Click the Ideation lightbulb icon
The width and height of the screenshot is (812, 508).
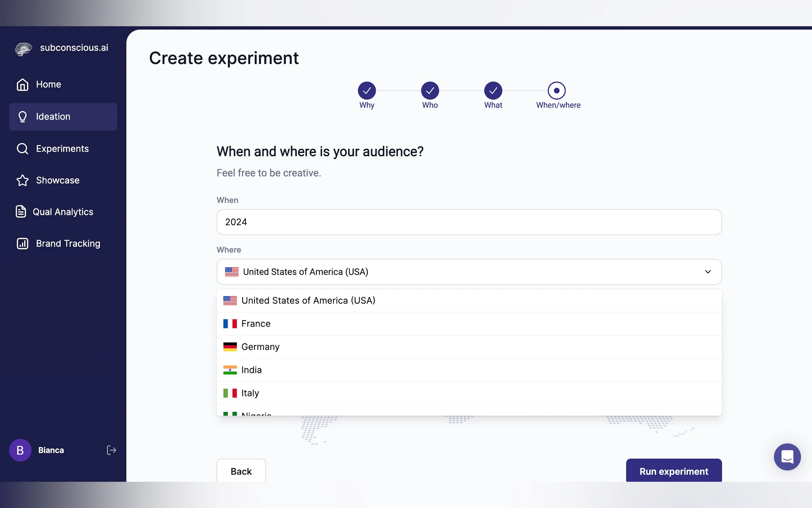22,116
